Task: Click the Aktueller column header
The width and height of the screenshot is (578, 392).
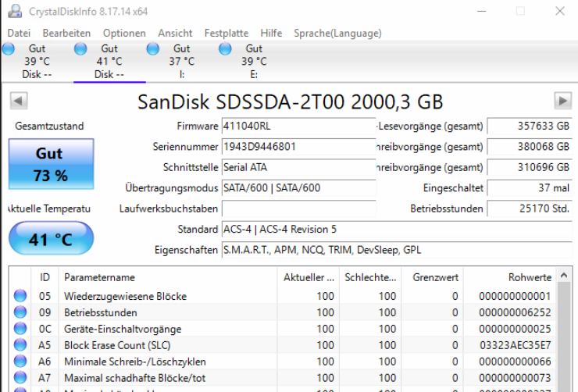Action: click(309, 277)
